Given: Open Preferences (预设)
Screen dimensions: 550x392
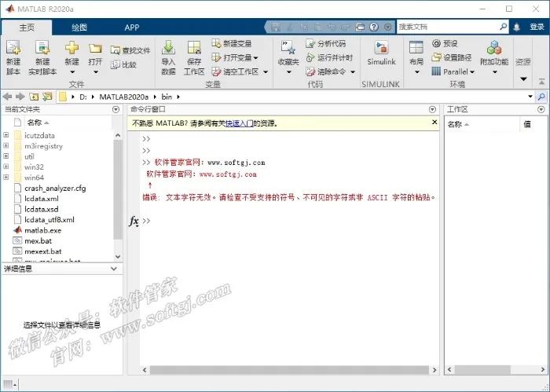Looking at the screenshot, I should coord(445,43).
